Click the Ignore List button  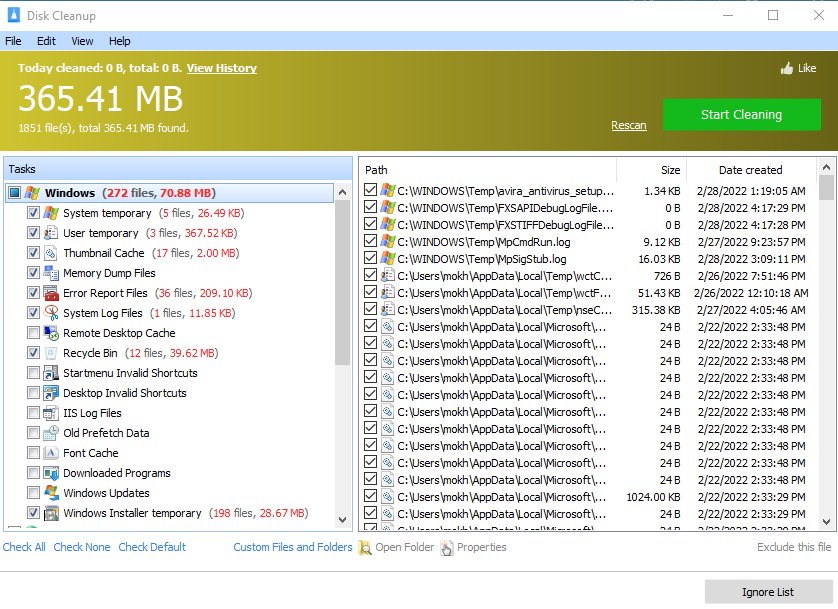point(768,592)
